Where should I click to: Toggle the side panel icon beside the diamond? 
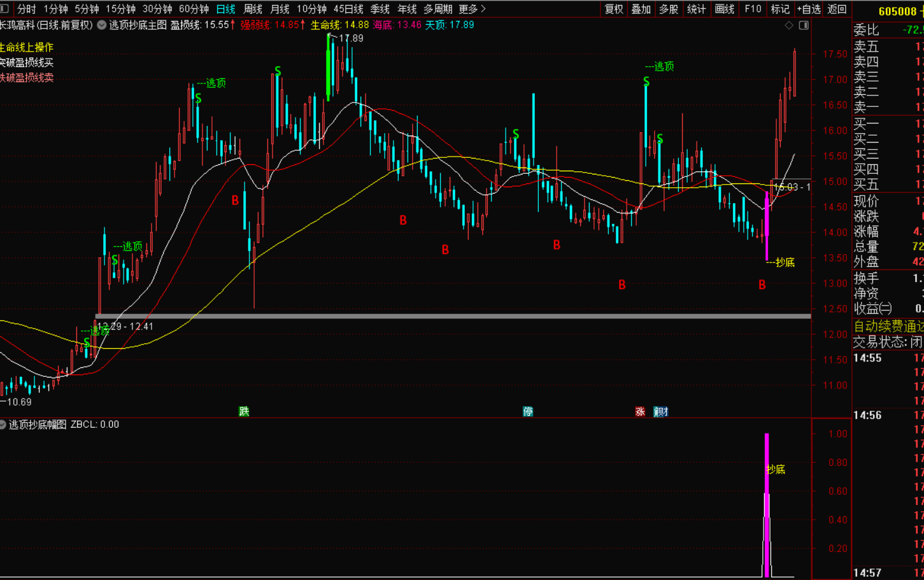pyautogui.click(x=804, y=25)
